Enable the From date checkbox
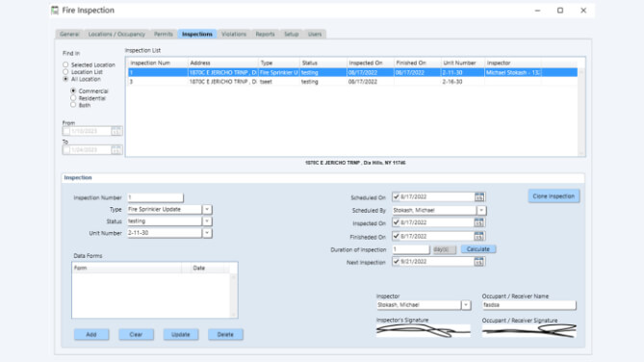The image size is (644, 362). tap(66, 132)
